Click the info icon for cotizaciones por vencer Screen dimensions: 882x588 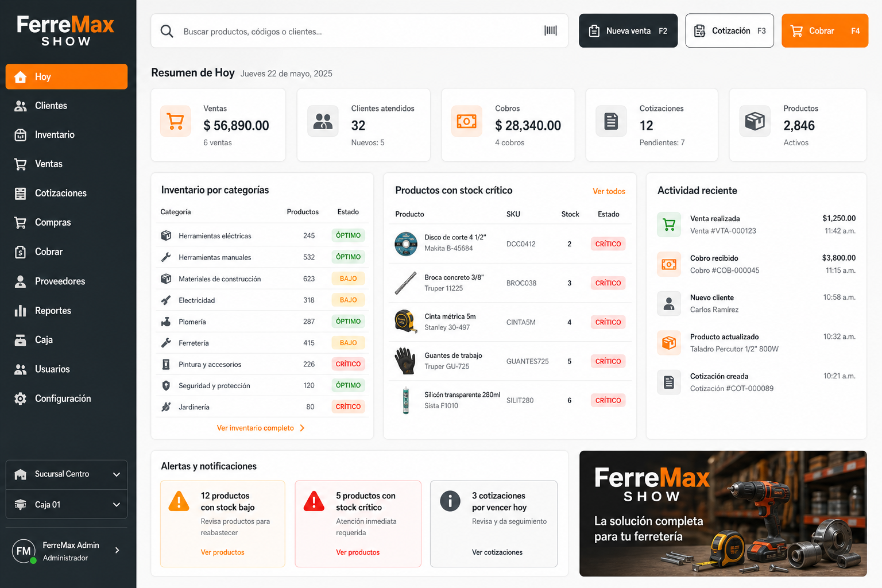click(x=450, y=501)
